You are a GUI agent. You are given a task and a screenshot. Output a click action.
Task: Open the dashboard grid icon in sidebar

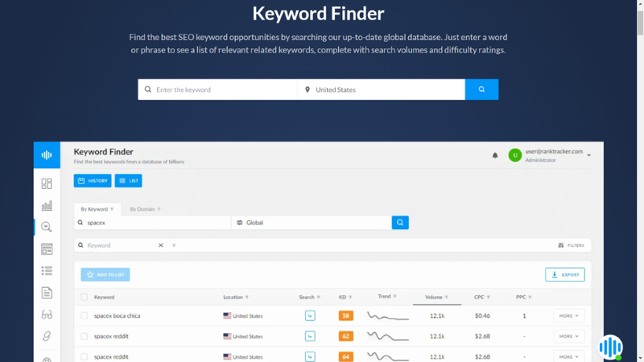click(x=47, y=183)
